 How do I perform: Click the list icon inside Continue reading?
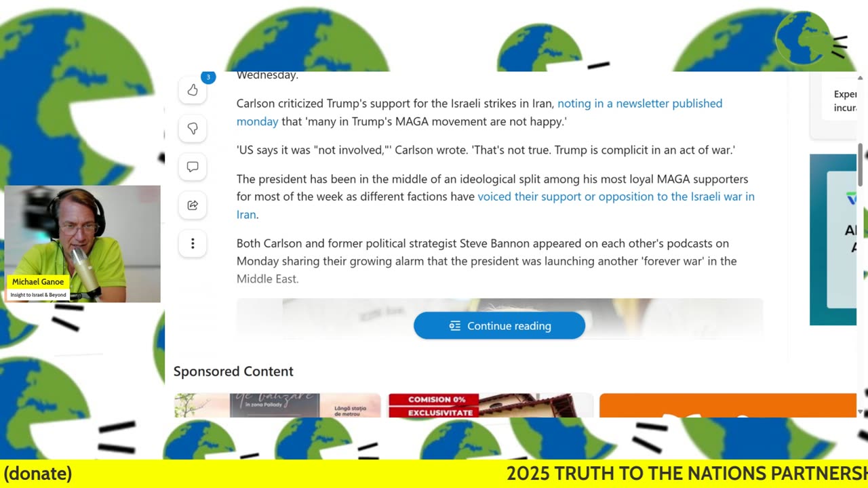click(455, 326)
